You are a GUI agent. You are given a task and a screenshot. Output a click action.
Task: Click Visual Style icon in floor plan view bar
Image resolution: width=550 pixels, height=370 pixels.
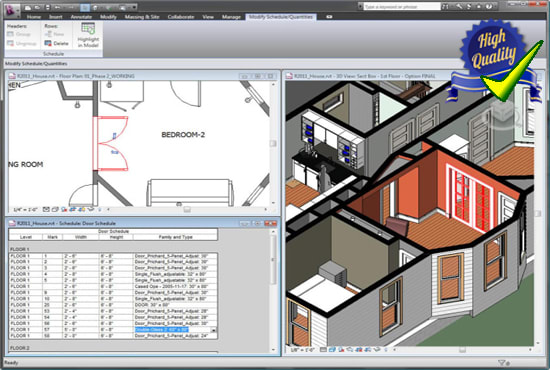point(55,210)
